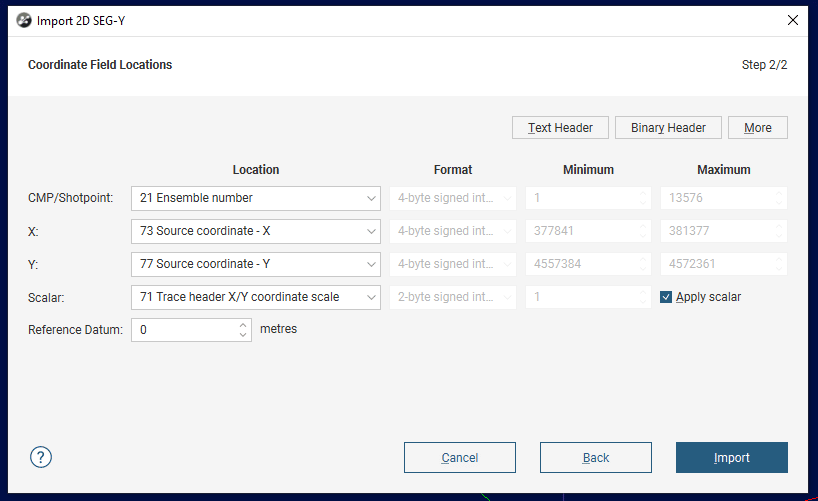Open the Binary Header view
818x501 pixels.
point(668,127)
